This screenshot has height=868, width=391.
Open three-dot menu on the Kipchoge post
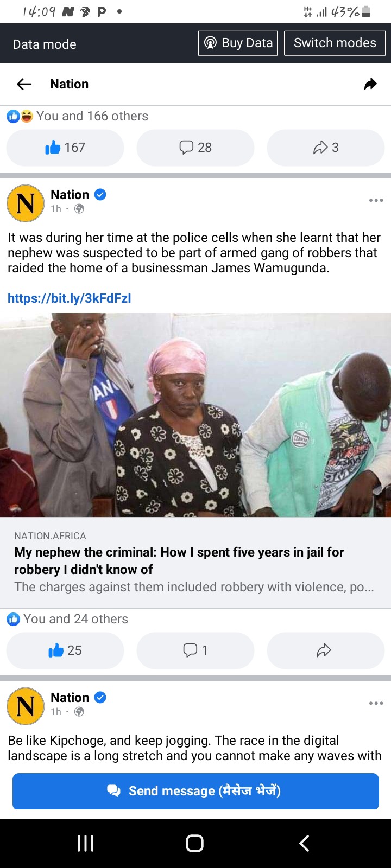click(376, 703)
